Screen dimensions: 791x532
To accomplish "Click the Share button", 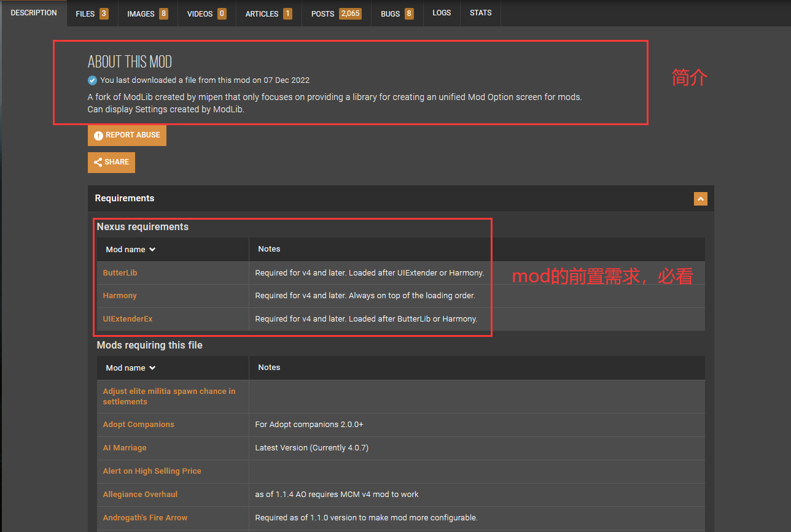I will 111,162.
